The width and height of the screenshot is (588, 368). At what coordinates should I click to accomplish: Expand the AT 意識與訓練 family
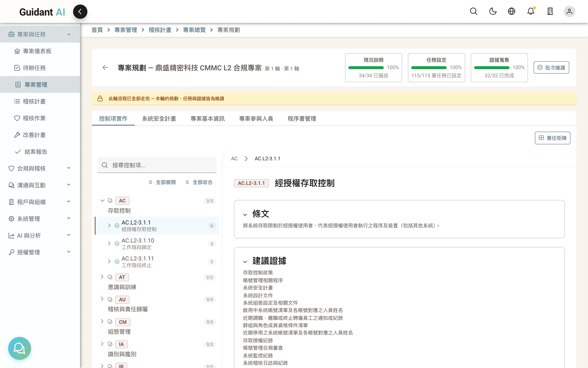pos(102,277)
